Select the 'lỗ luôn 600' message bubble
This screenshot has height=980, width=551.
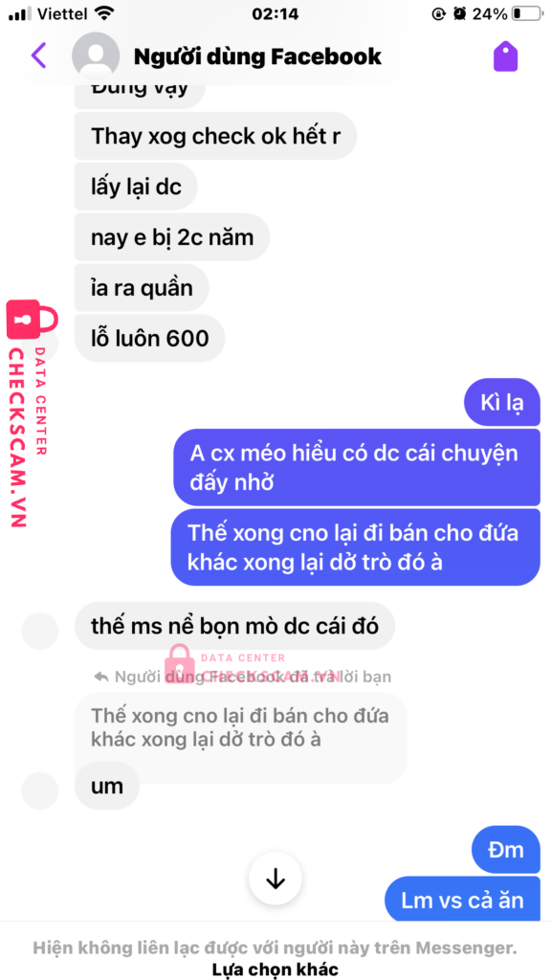tap(150, 338)
